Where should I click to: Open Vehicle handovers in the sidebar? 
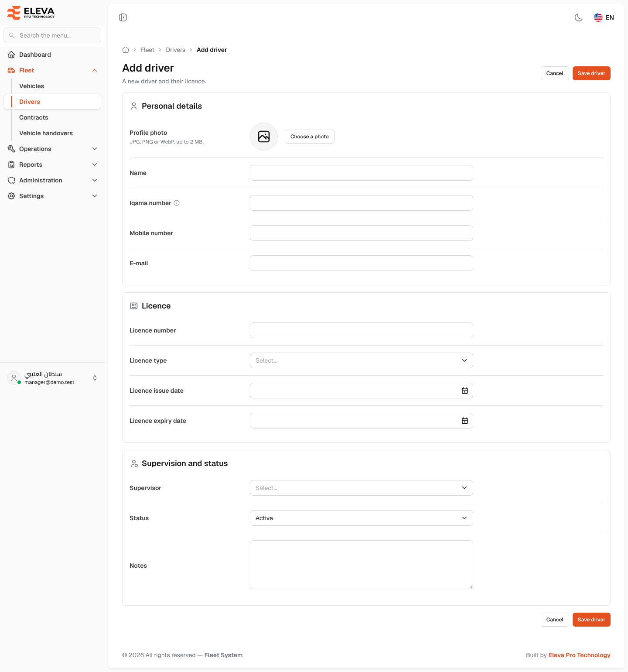click(x=52, y=133)
